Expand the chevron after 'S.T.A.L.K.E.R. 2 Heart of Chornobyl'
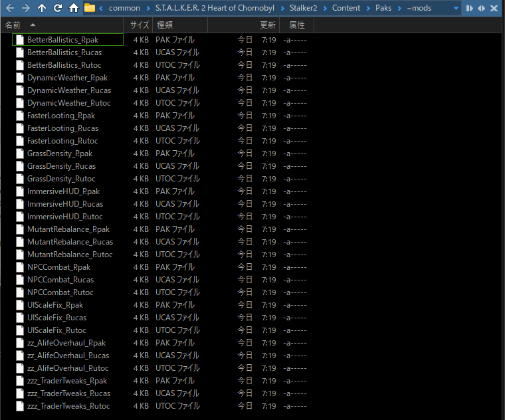Image resolution: width=505 pixels, height=420 pixels. 282,9
